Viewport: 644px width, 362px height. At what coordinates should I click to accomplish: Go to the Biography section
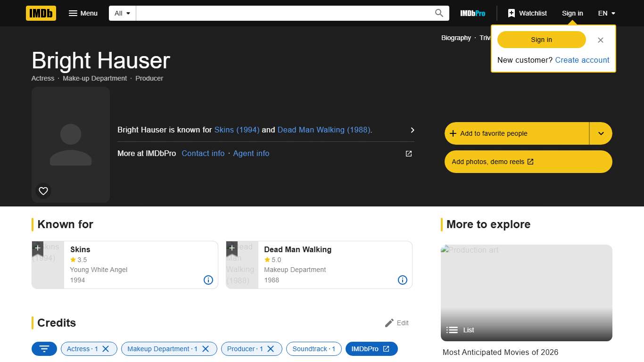455,38
